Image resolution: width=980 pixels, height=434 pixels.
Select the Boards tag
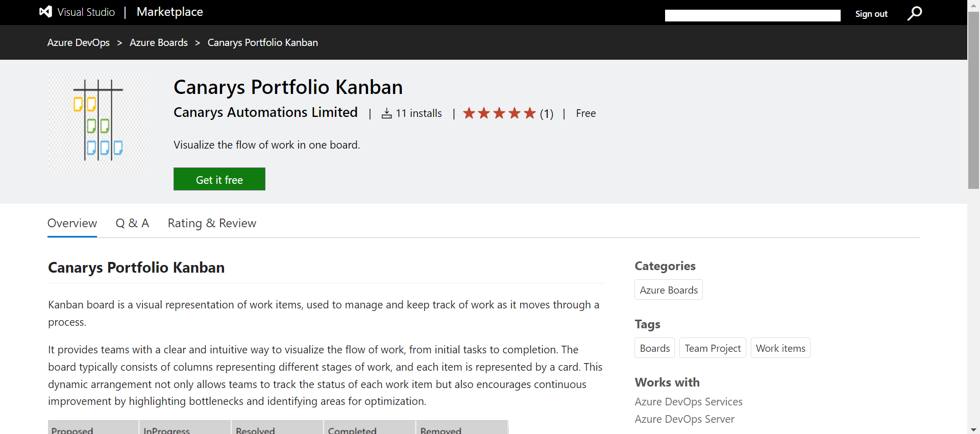[x=655, y=348]
